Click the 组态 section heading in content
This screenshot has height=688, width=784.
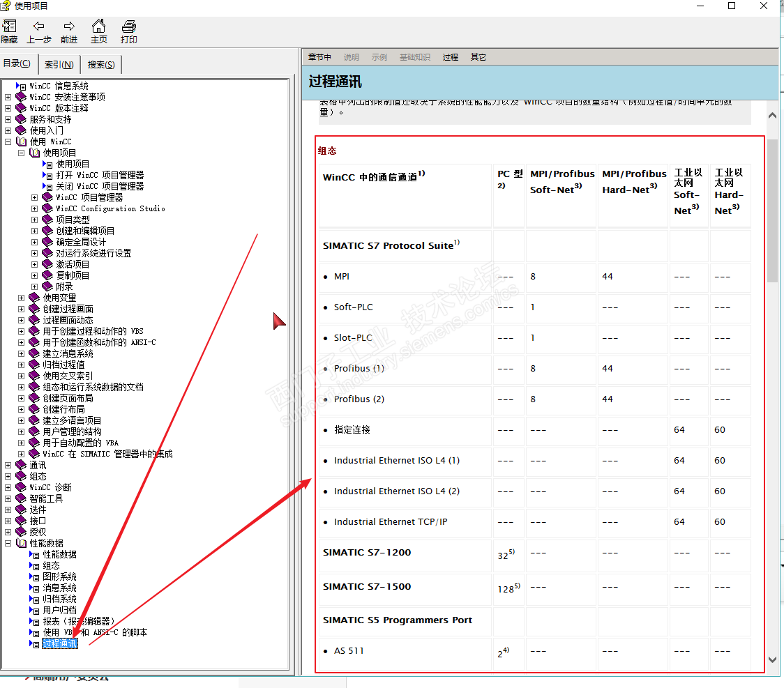[327, 151]
